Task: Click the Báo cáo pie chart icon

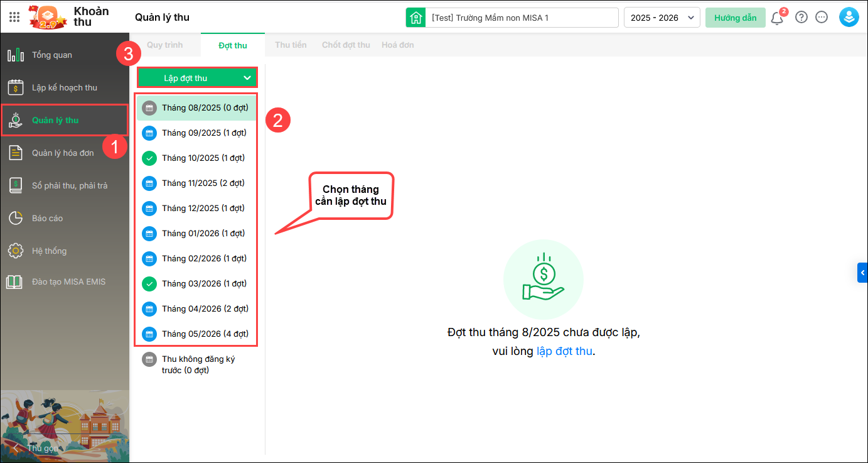Action: (16, 218)
